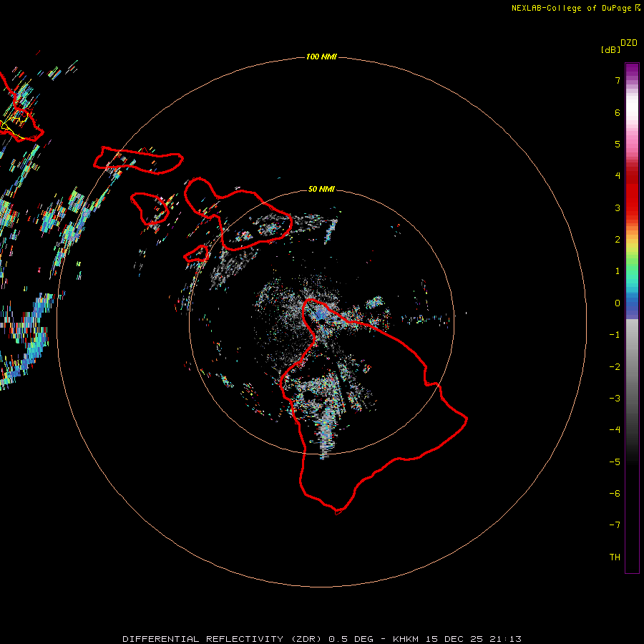The width and height of the screenshot is (644, 644).
Task: Click the 5 dB colorbar tick label
Action: [618, 144]
